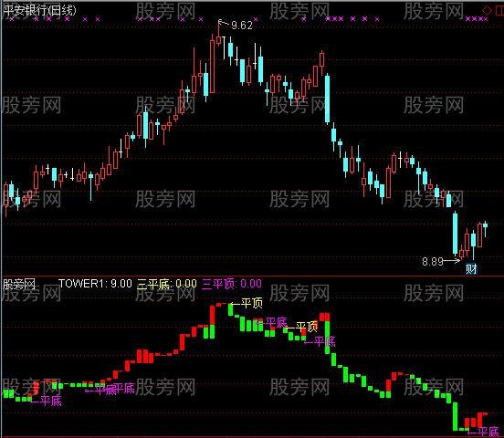
Task: Select the 8.89 low price label
Action: point(433,262)
